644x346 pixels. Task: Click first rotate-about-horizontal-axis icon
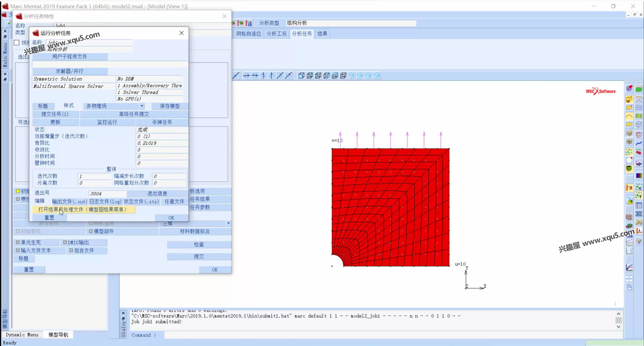click(x=246, y=76)
